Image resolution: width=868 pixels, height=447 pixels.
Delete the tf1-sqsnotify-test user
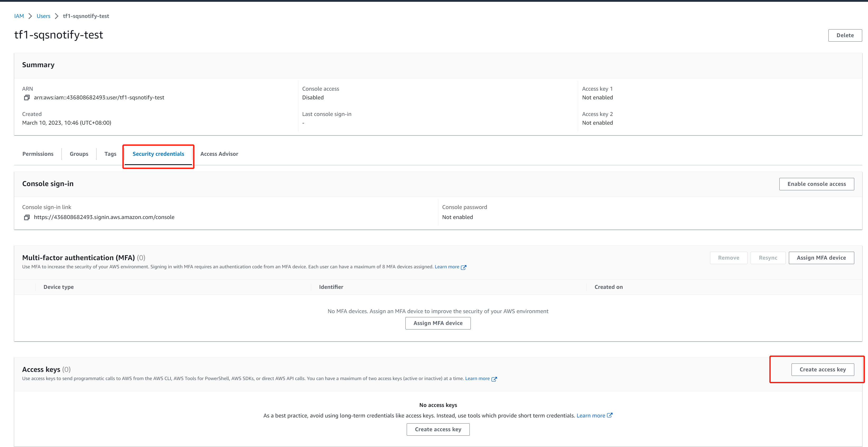(x=845, y=35)
